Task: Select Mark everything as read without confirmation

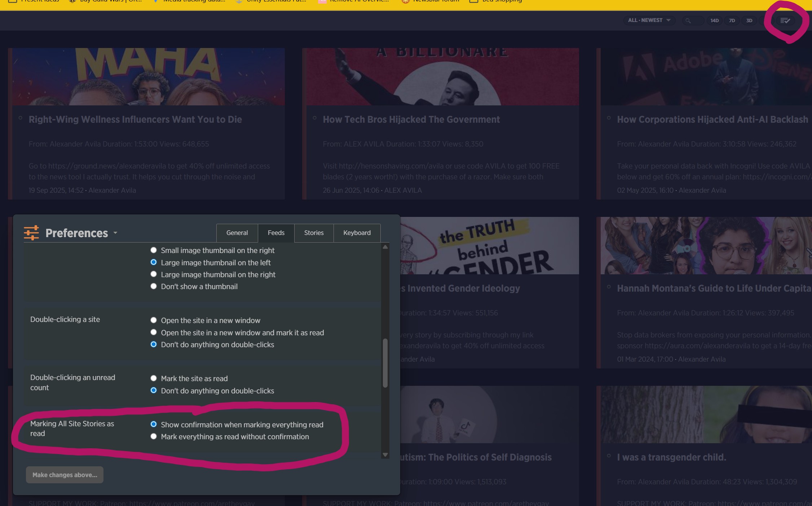Action: [154, 436]
